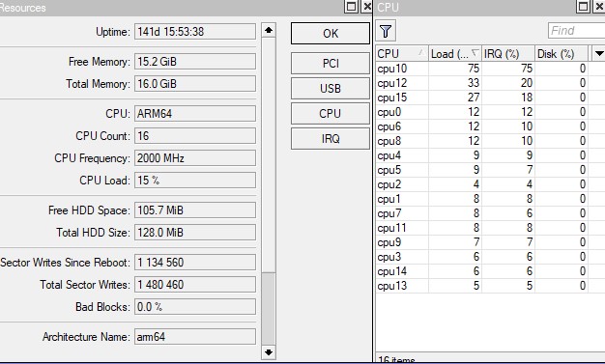Click the IRQ value 20 for cpu12
605x364 pixels.
(x=527, y=83)
